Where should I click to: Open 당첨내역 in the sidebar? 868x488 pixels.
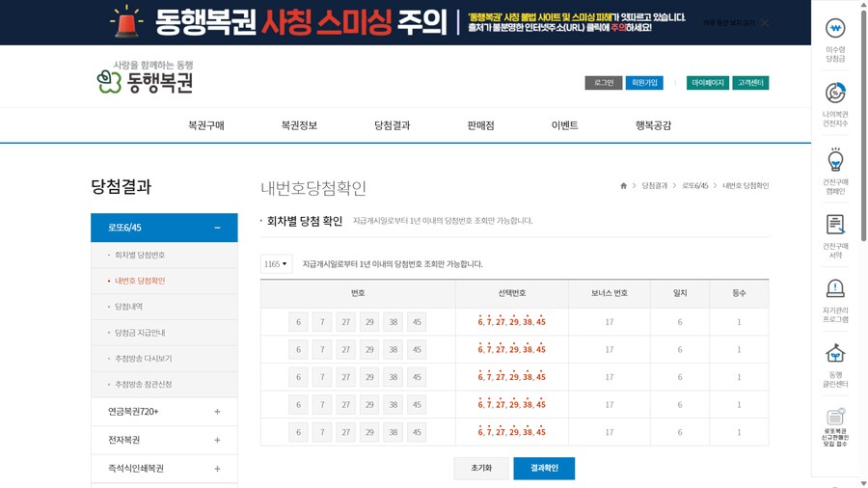pos(128,307)
